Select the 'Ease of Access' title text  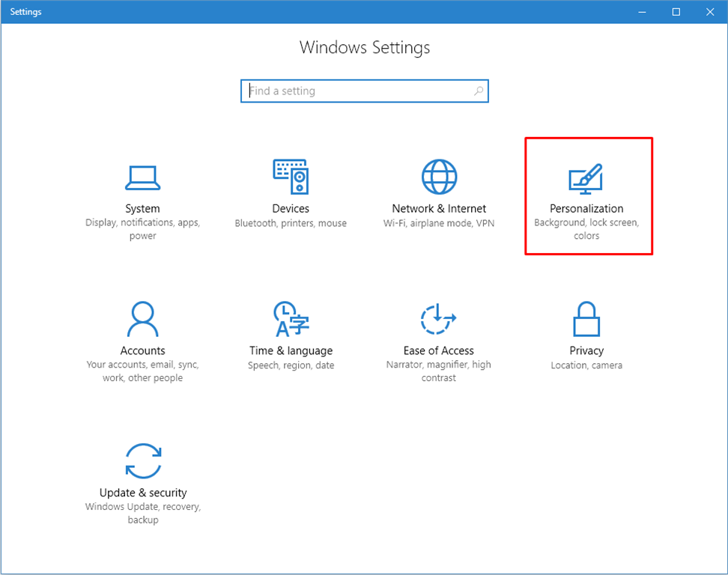[x=439, y=350]
